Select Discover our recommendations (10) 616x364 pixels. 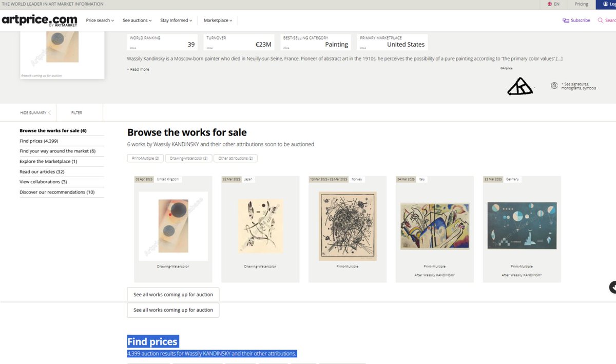click(x=57, y=192)
